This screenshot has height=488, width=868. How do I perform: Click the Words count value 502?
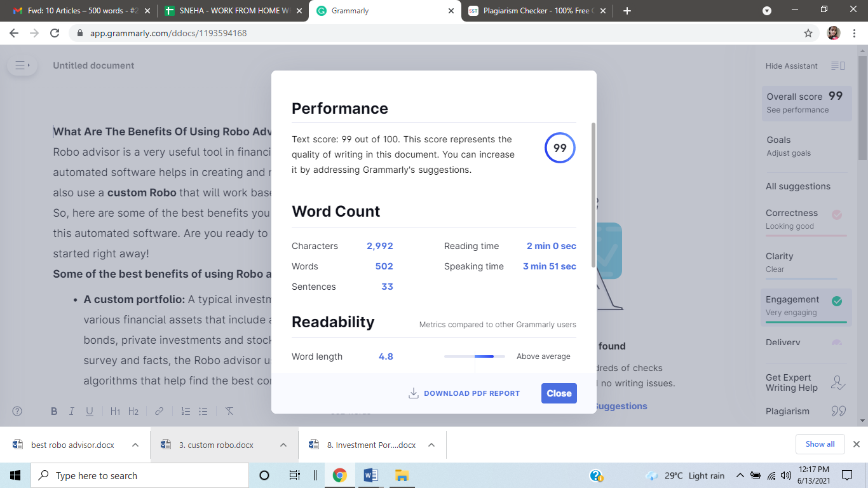pyautogui.click(x=384, y=266)
